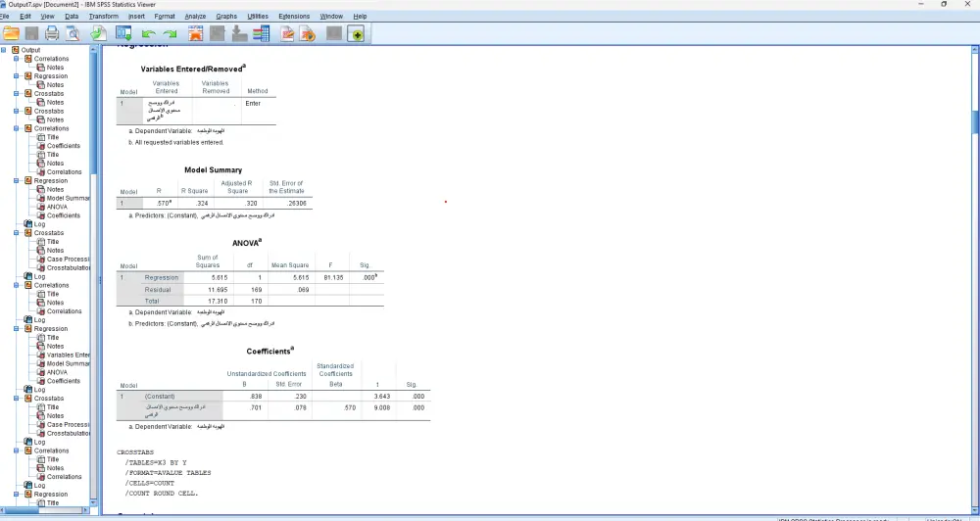The image size is (980, 521).
Task: Export output using the green arrow page icon
Action: tap(98, 33)
